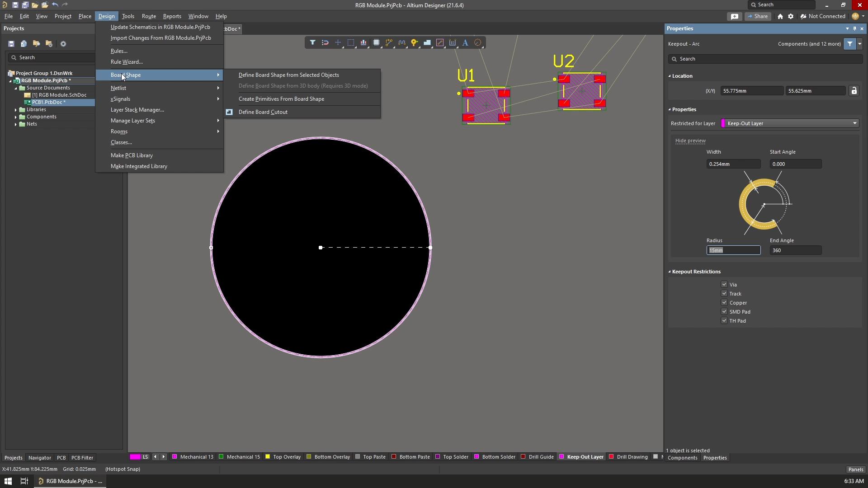Collapse the Keepout Restrictions section
Viewport: 868px width, 488px height.
pyautogui.click(x=670, y=272)
